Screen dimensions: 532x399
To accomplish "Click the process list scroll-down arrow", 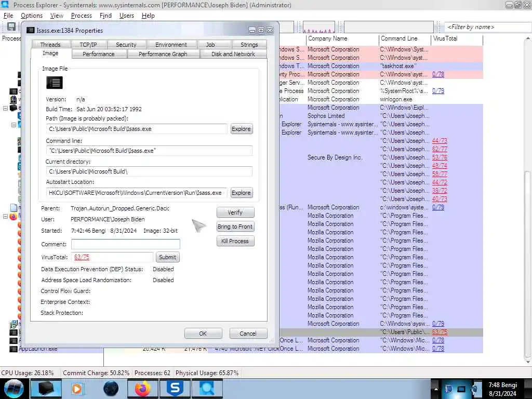I will pos(528,361).
